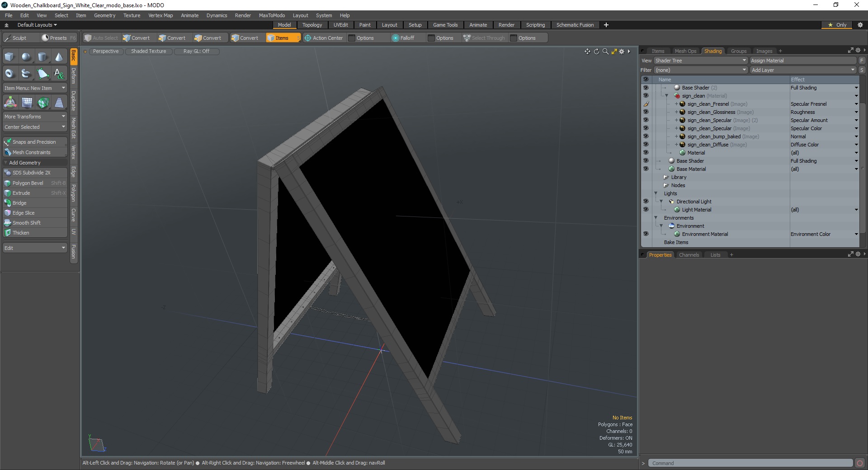Select the text tool icon
The height and width of the screenshot is (470, 868).
[x=59, y=73]
